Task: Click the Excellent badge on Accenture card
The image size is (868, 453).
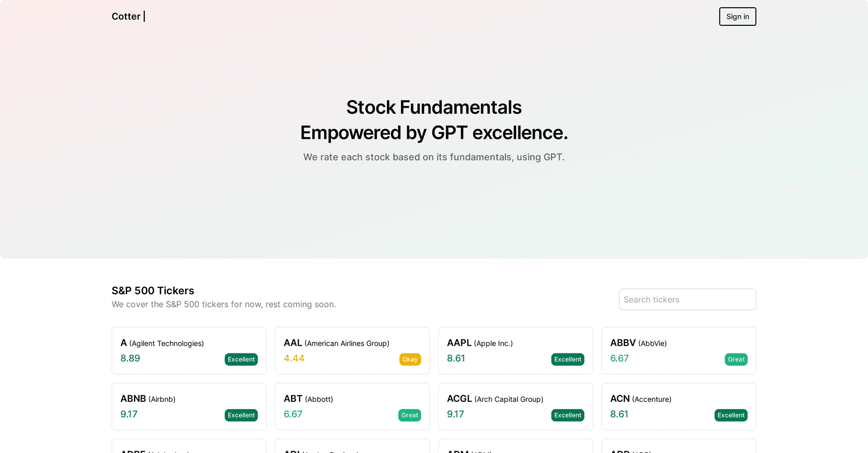Action: click(731, 415)
